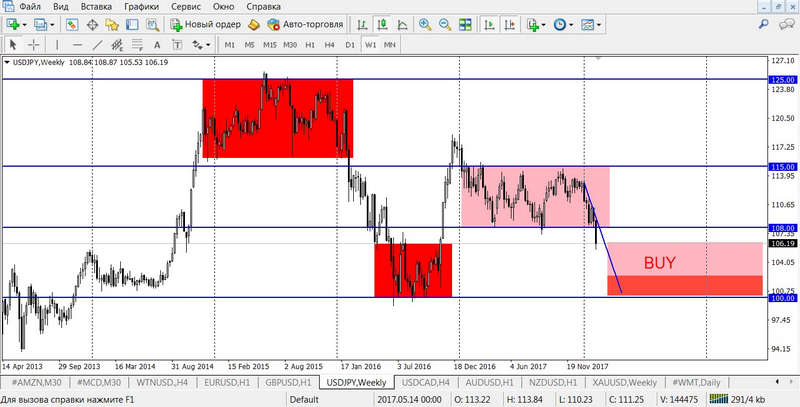
Task: Select the H4 timeframe button
Action: (x=329, y=45)
